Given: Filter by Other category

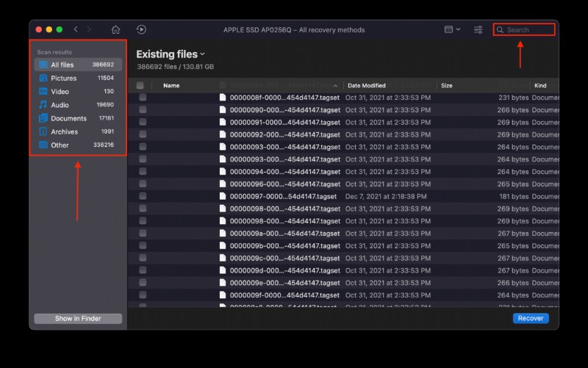Looking at the screenshot, I should click(x=78, y=145).
